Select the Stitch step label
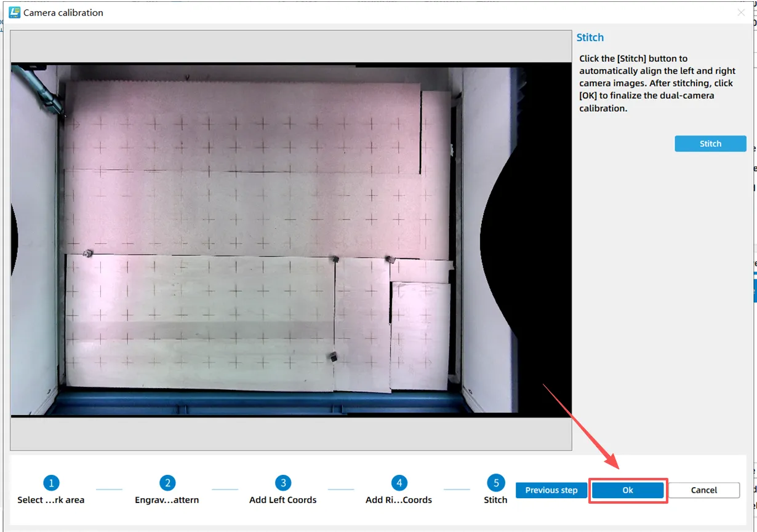The height and width of the screenshot is (532, 757). (495, 500)
